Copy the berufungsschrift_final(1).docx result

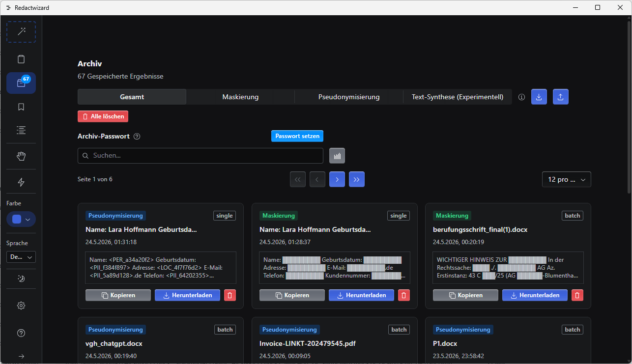[465, 295]
